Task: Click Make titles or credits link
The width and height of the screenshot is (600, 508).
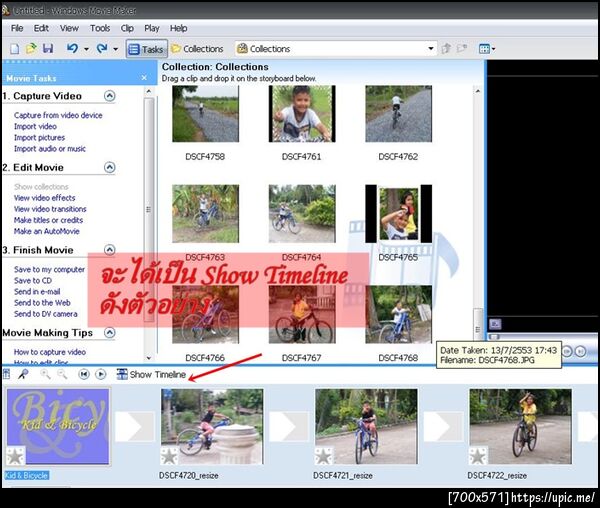Action: click(x=48, y=220)
